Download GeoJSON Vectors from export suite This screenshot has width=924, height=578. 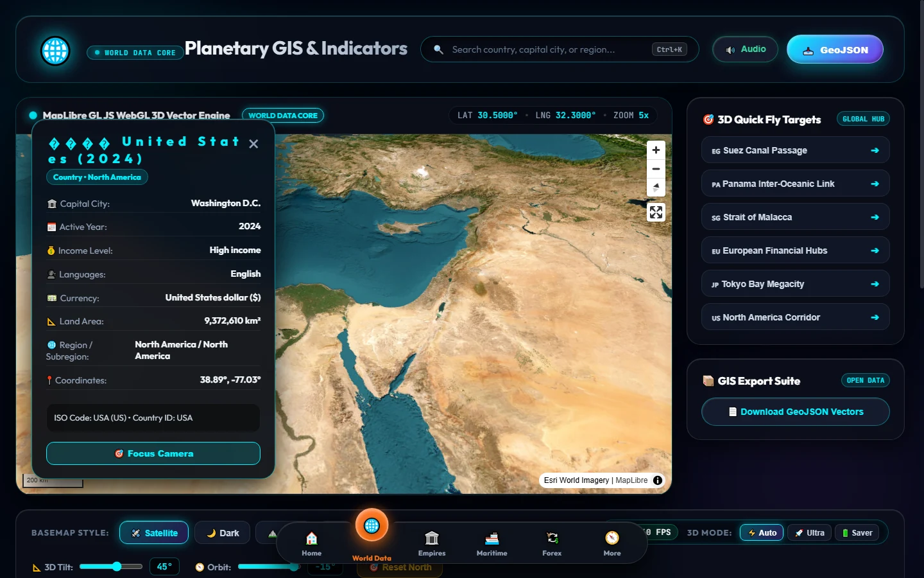coord(796,412)
